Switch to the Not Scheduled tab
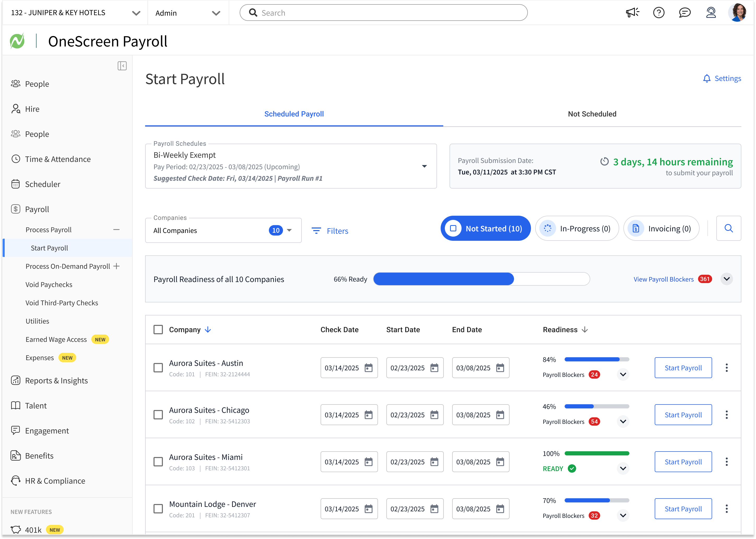Screen dimensions: 756x539 592,114
